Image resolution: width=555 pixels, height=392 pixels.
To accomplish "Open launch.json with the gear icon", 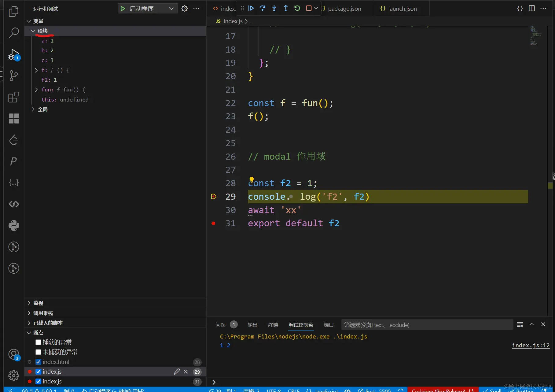I will coord(185,9).
